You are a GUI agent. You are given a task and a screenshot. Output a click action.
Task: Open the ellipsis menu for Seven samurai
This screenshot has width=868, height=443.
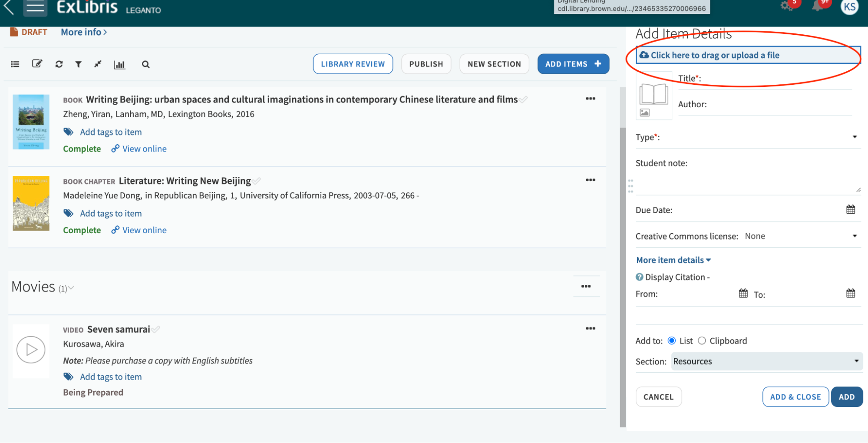pyautogui.click(x=590, y=328)
